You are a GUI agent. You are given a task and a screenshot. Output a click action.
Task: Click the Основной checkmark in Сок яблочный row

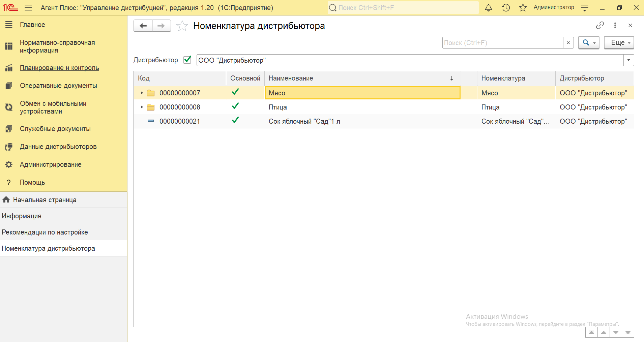pos(235,120)
